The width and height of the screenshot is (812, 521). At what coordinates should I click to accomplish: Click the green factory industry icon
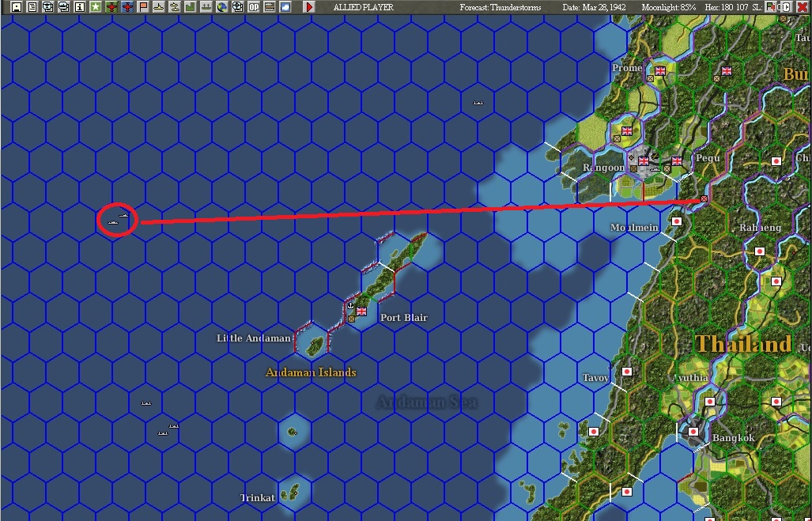(x=190, y=7)
